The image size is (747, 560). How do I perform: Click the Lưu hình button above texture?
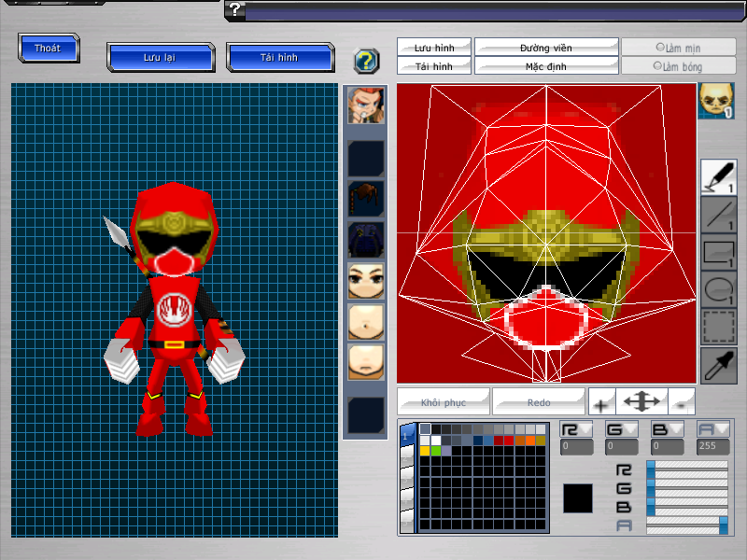click(434, 48)
